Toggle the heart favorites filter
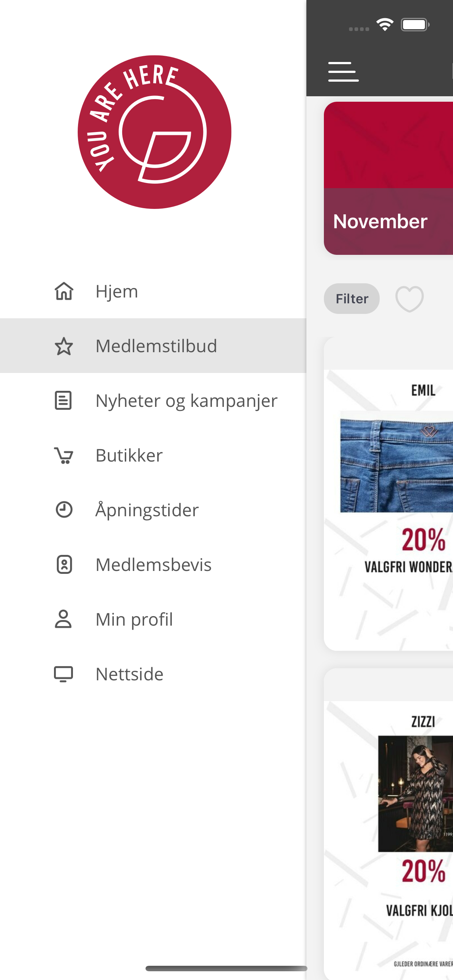 click(x=409, y=299)
